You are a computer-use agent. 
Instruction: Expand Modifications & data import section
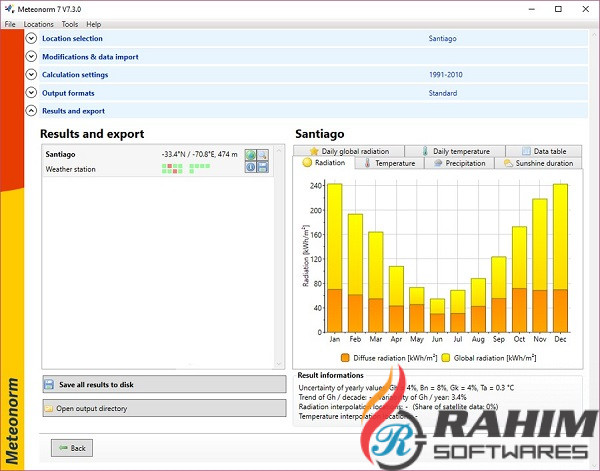click(x=31, y=56)
